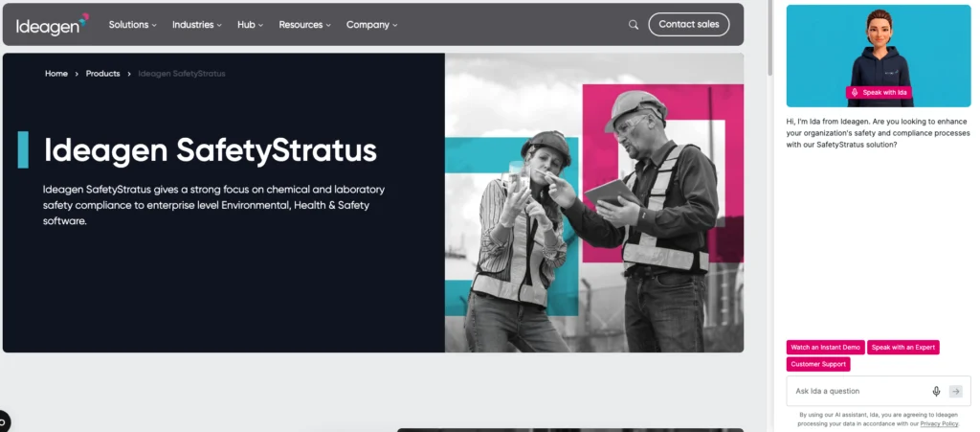Click Ida's greeting message text
The image size is (980, 432).
point(878,133)
